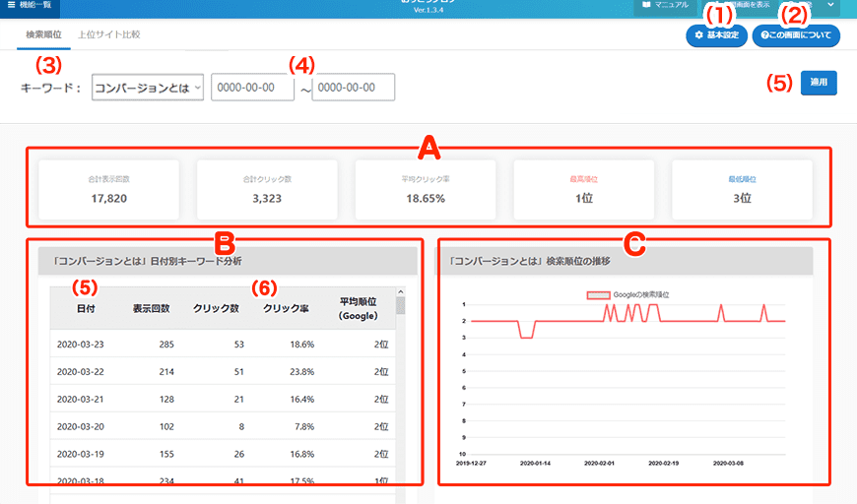This screenshot has width=857, height=504.
Task: Click the scroll-up arrow of the table
Action: click(400, 292)
